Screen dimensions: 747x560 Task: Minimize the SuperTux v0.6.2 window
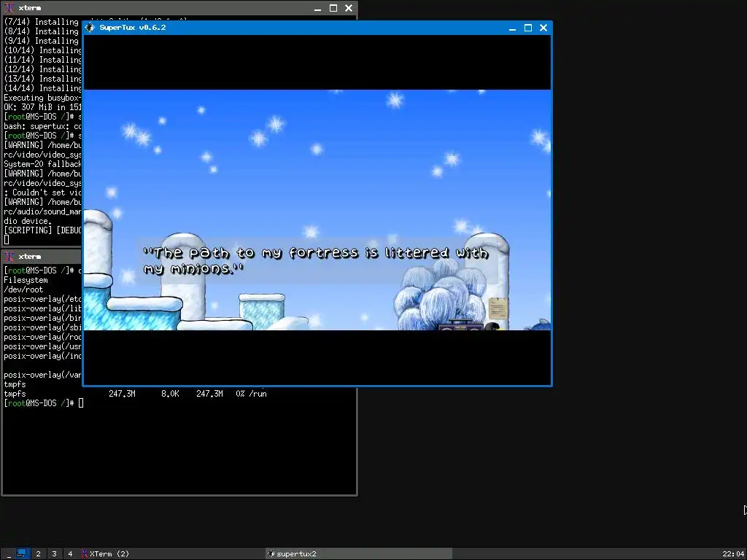tap(512, 28)
